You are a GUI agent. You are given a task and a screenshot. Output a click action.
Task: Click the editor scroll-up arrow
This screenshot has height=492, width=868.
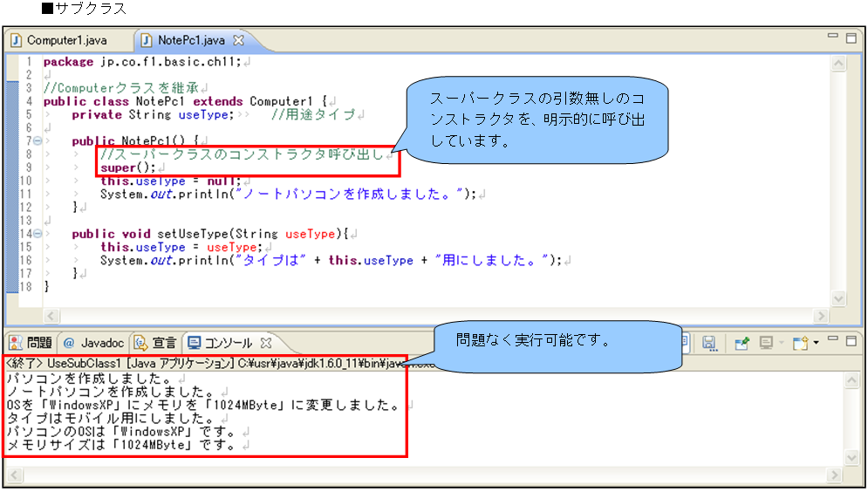[838, 64]
